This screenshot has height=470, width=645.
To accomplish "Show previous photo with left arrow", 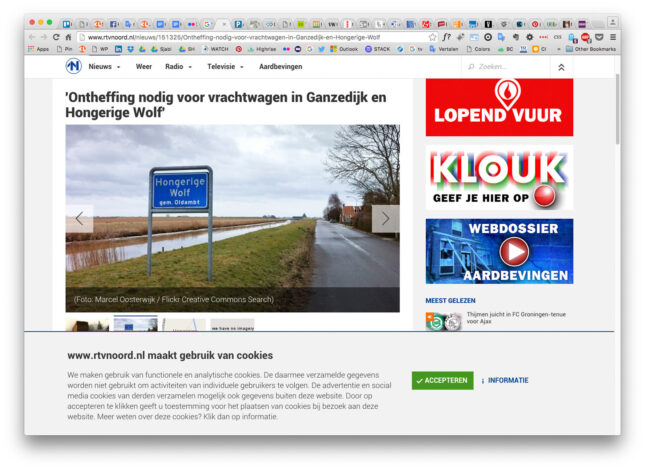I will tap(79, 218).
